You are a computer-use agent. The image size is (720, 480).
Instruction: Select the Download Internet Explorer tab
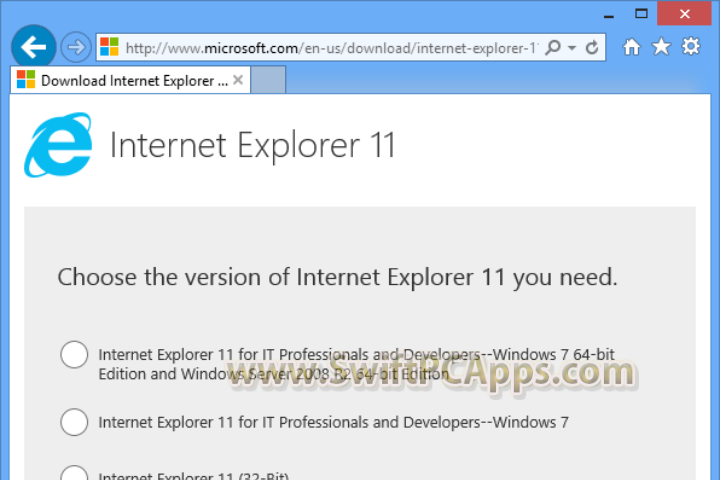click(130, 80)
